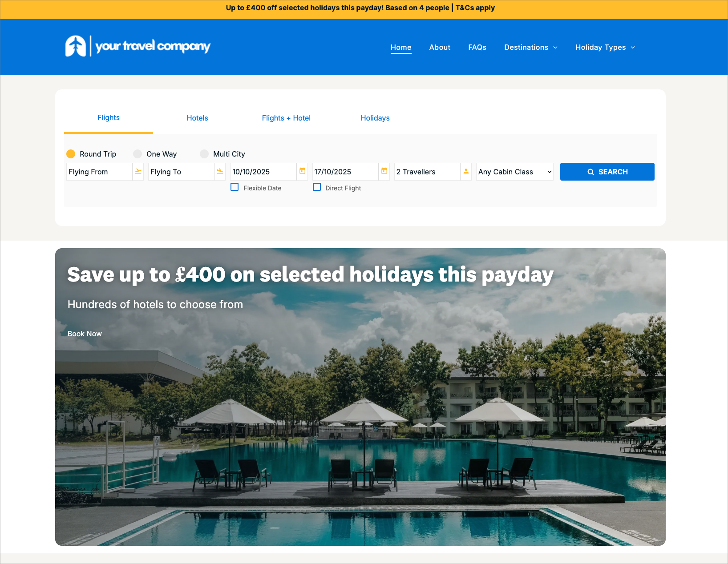The image size is (728, 564).
Task: Enable the Flexible Date checkbox
Action: coord(235,187)
